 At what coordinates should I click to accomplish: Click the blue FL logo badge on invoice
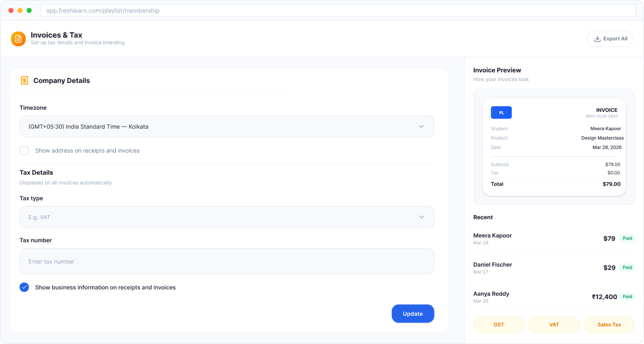[x=501, y=112]
